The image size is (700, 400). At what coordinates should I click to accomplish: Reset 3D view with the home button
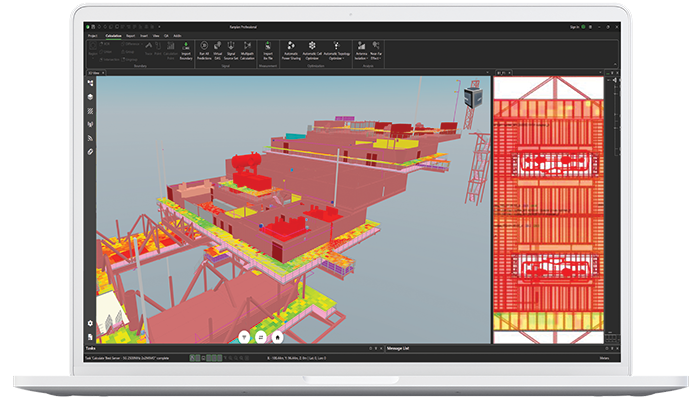point(277,337)
